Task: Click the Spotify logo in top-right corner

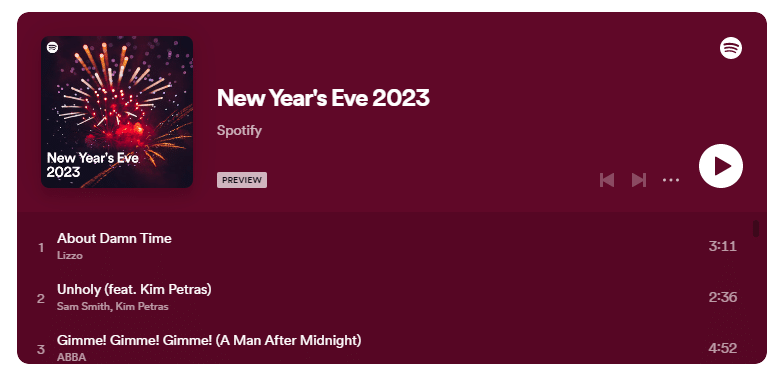Action: tap(731, 48)
